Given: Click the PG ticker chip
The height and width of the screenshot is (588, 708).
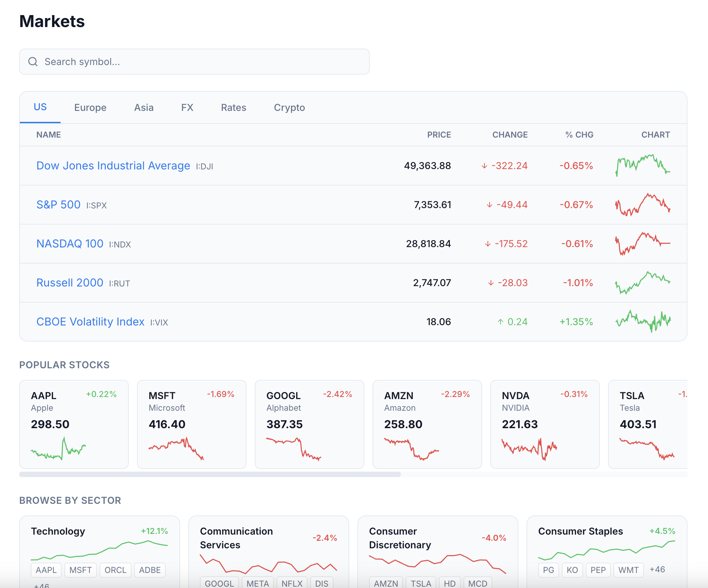Looking at the screenshot, I should point(548,570).
